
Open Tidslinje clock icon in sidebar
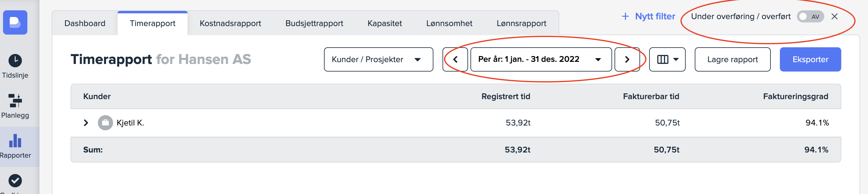click(x=15, y=61)
